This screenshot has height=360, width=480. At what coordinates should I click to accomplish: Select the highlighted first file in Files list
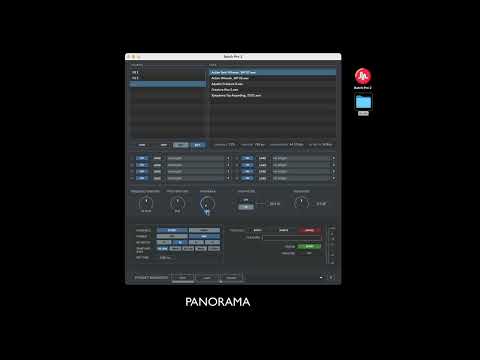click(272, 72)
